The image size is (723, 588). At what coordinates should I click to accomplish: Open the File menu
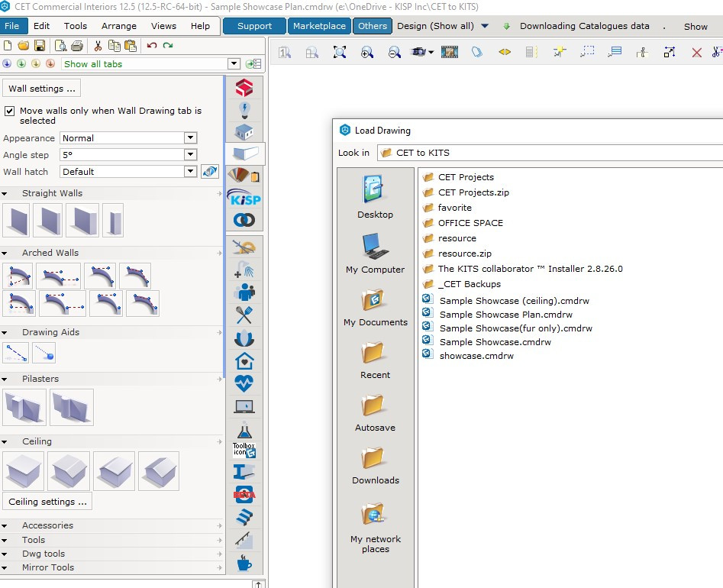point(13,26)
